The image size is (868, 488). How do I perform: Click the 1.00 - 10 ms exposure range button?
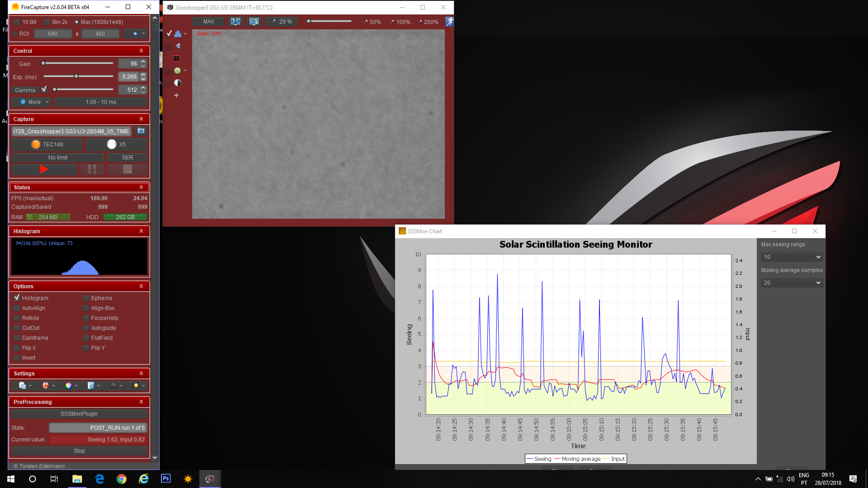tap(101, 102)
